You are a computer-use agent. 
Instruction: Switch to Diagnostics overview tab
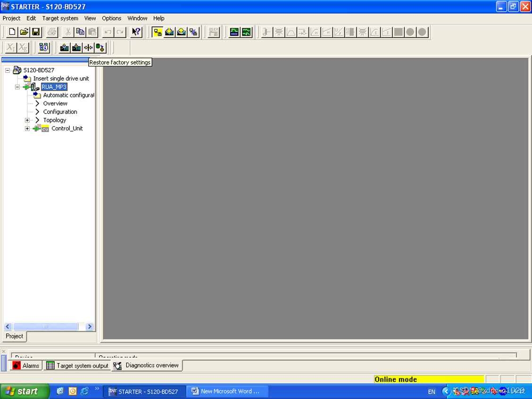pyautogui.click(x=147, y=365)
